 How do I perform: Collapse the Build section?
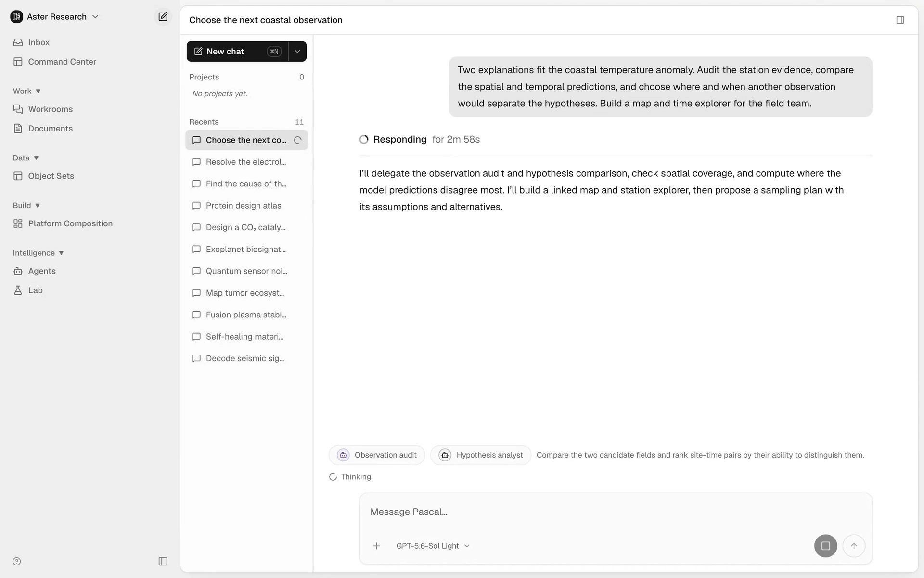point(26,205)
